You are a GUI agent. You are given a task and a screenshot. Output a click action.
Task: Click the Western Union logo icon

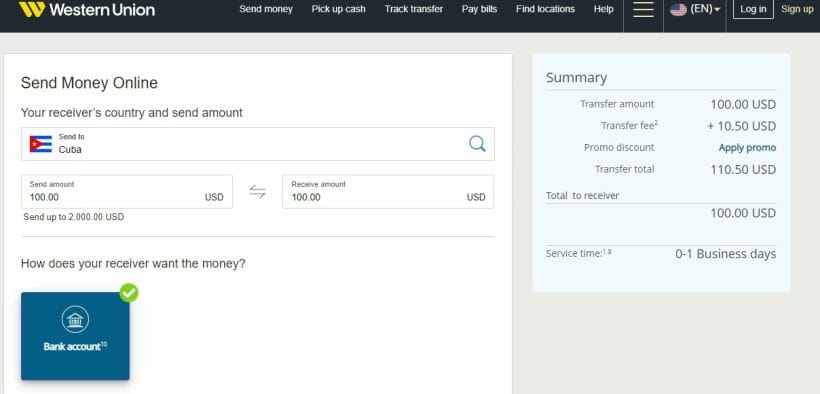pos(32,9)
